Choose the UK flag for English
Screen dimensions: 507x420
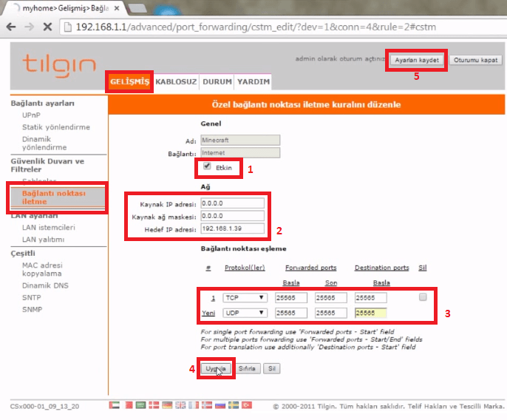[180, 405]
